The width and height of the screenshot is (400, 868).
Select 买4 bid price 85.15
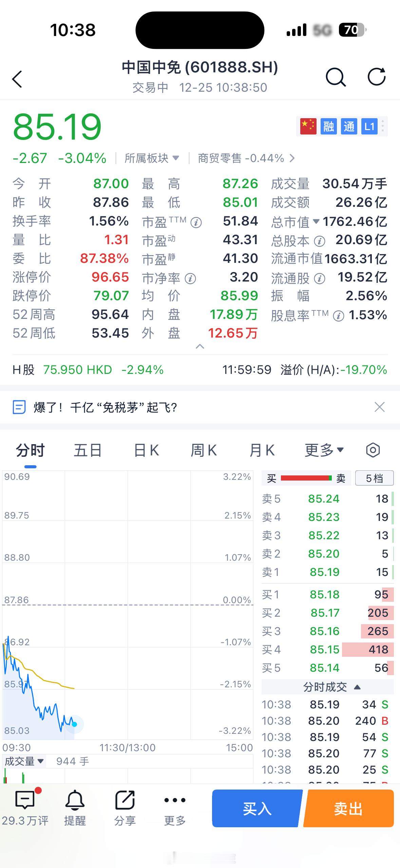(327, 649)
